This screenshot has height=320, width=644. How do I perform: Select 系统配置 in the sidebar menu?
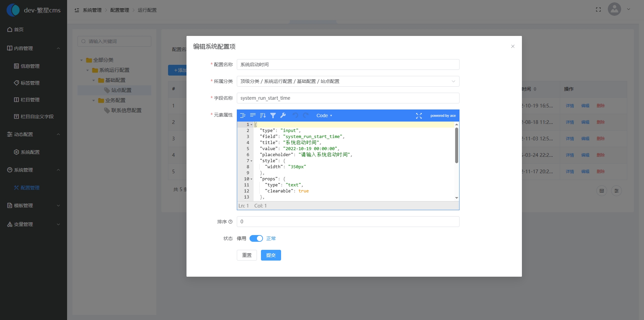(x=30, y=152)
